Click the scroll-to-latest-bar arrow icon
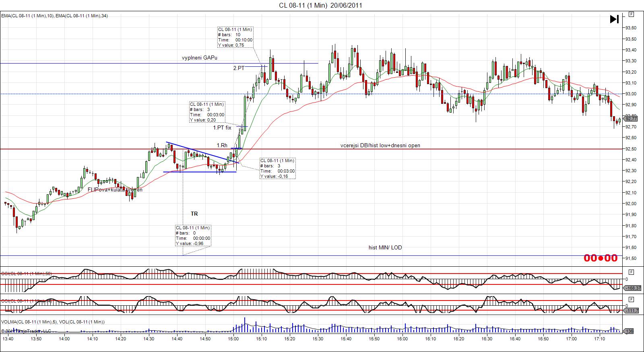This screenshot has width=644, height=352. (614, 19)
